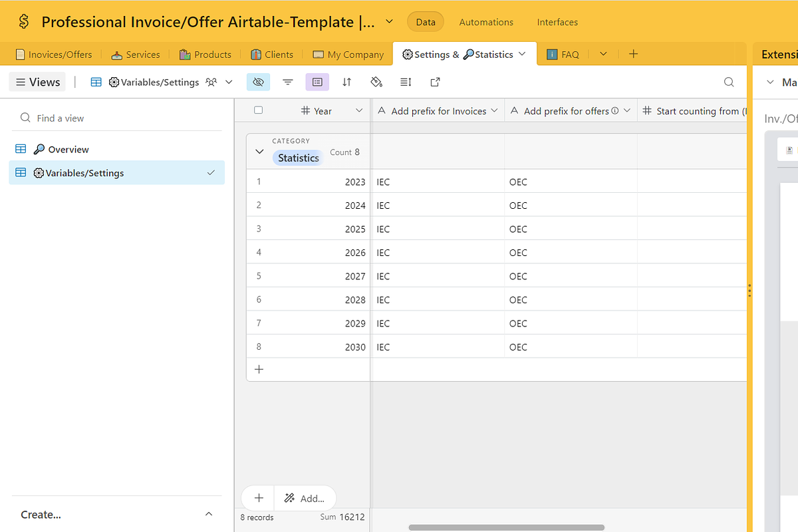798x532 pixels.
Task: Open the row color paint bucket icon
Action: [376, 82]
